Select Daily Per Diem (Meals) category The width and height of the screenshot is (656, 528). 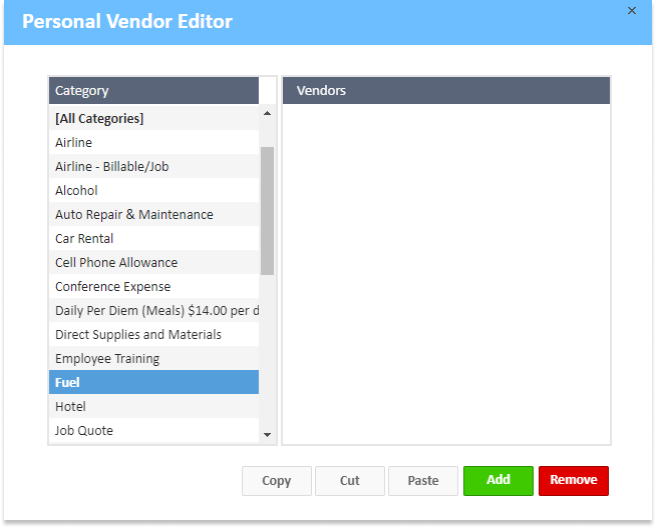155,311
